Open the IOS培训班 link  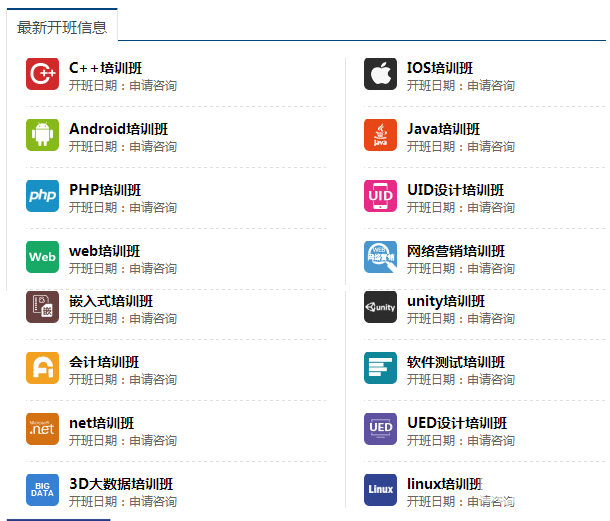[440, 68]
